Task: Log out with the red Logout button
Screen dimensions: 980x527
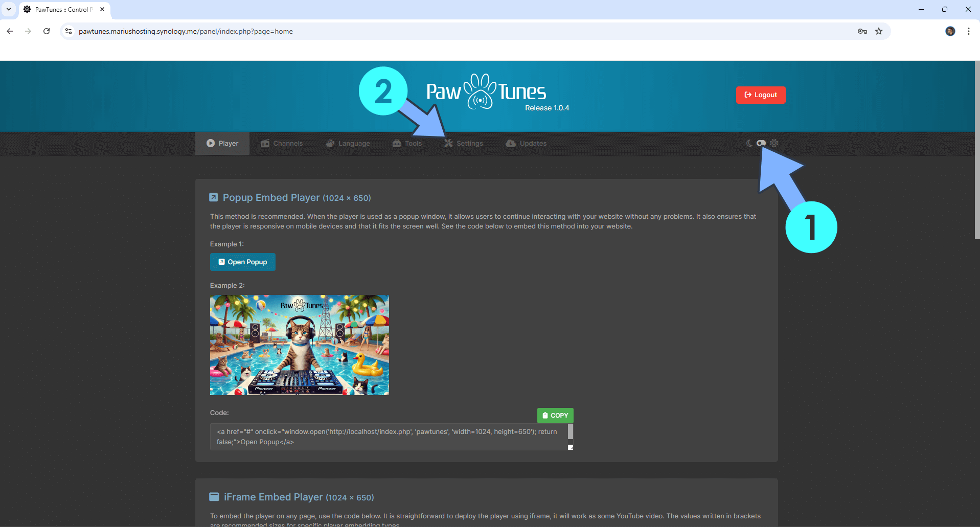Action: (761, 95)
